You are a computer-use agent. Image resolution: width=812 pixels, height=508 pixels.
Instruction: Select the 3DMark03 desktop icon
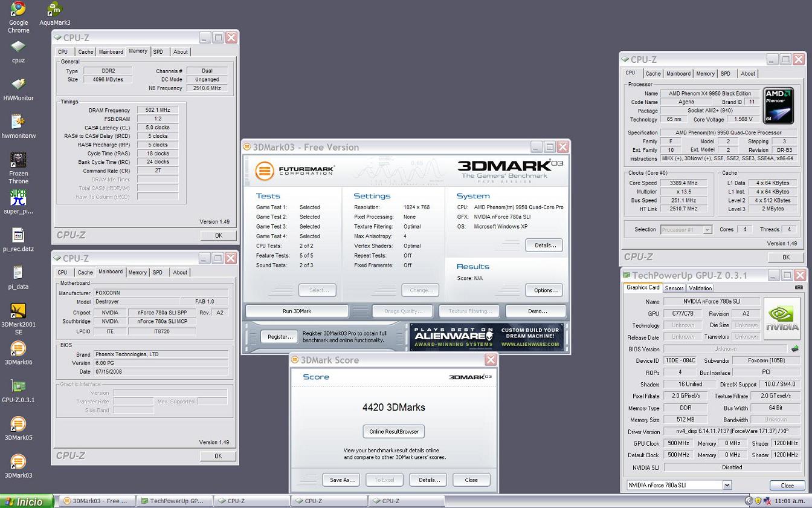pos(18,466)
